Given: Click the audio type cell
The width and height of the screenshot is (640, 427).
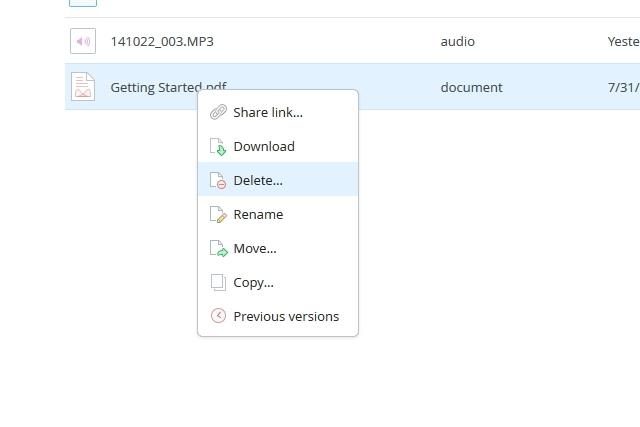Looking at the screenshot, I should [x=458, y=41].
